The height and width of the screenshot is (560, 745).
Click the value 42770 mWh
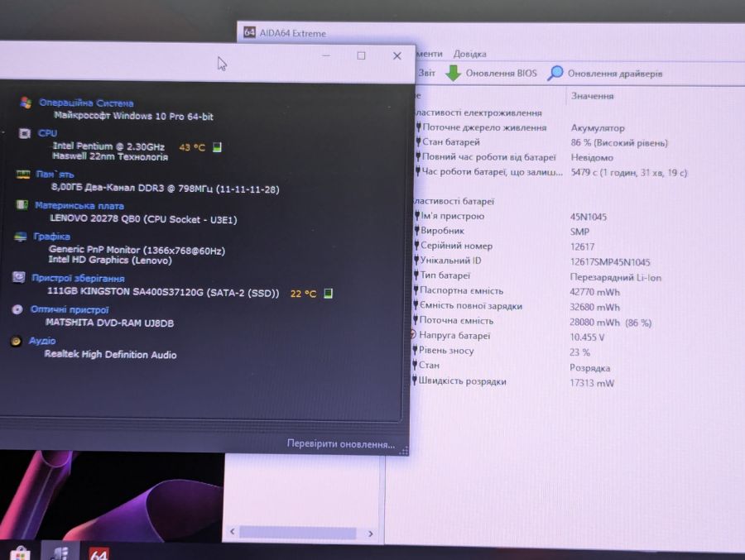pos(595,292)
